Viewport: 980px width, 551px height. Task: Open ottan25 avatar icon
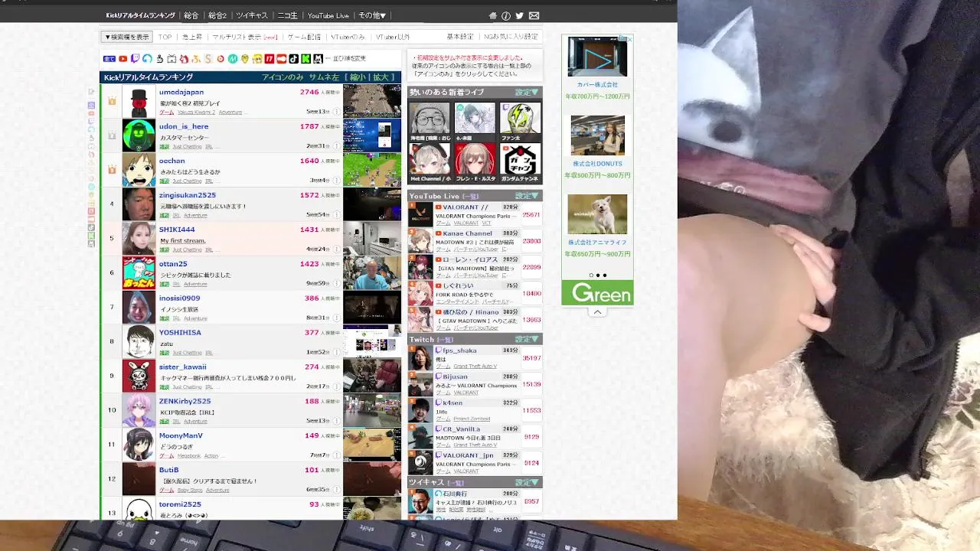pyautogui.click(x=139, y=273)
